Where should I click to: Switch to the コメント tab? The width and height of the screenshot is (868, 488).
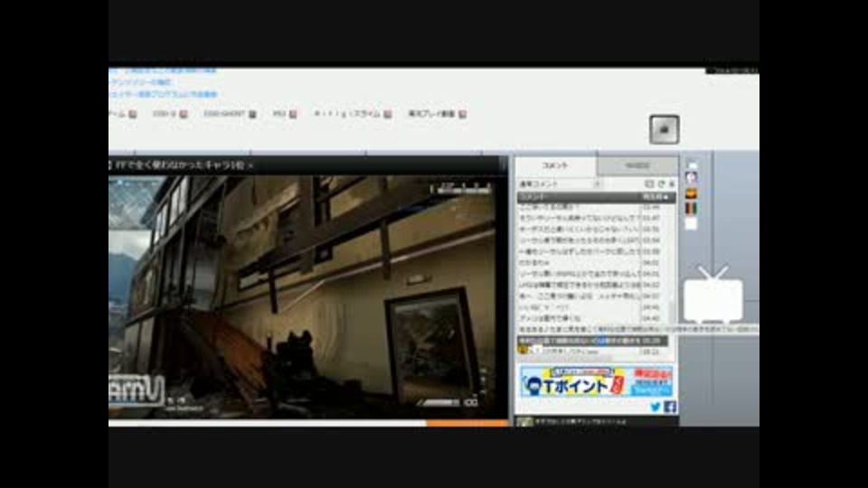(555, 165)
